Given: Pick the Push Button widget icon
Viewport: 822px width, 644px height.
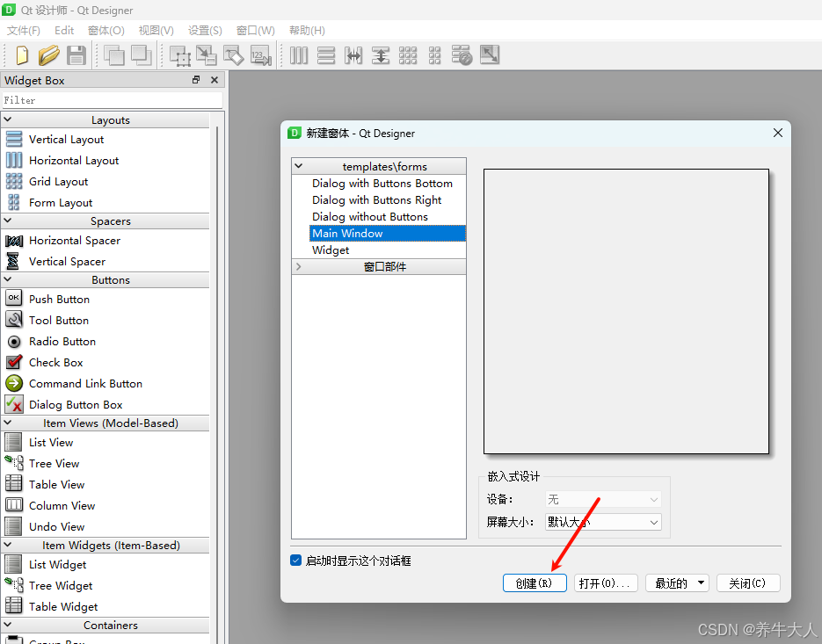Looking at the screenshot, I should point(14,298).
